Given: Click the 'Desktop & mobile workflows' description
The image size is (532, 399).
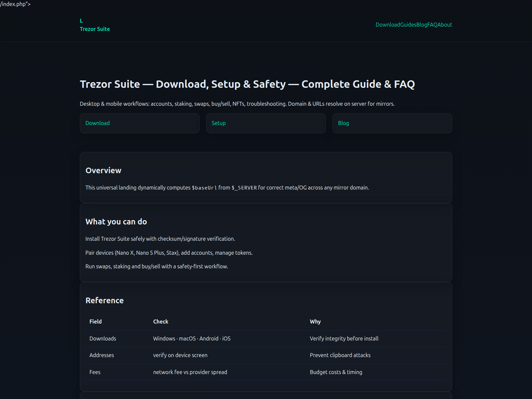Looking at the screenshot, I should [237, 104].
